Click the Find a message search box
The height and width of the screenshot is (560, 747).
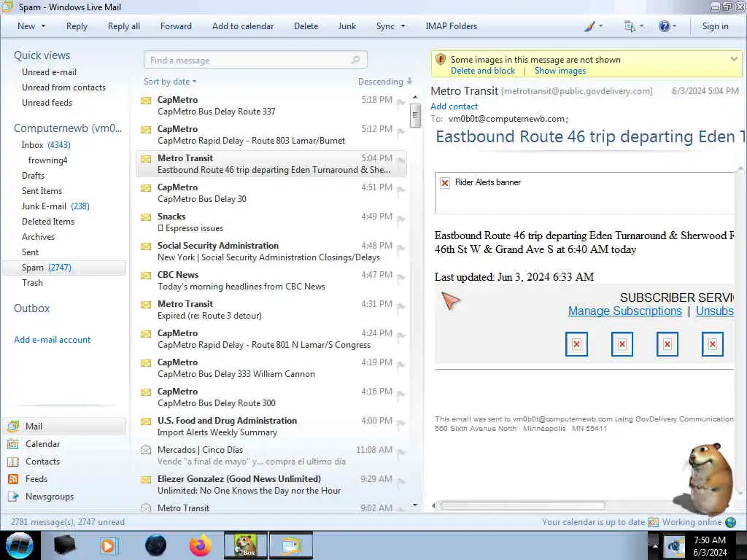pos(255,60)
